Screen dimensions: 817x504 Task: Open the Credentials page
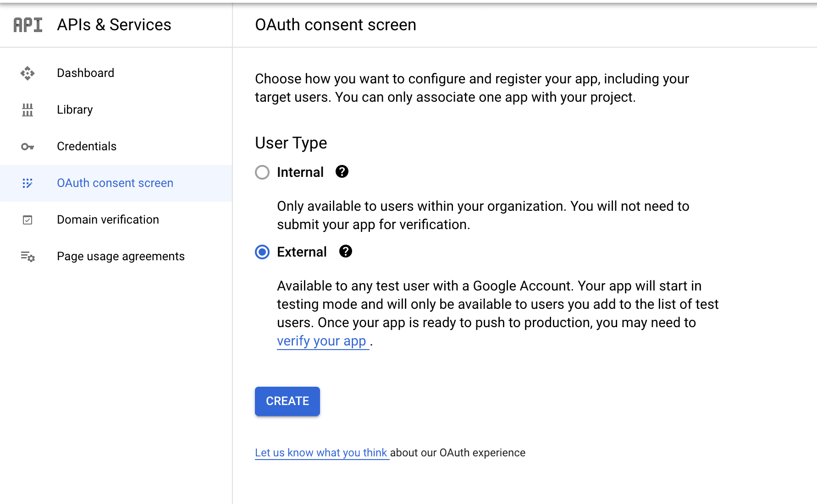tap(116, 147)
